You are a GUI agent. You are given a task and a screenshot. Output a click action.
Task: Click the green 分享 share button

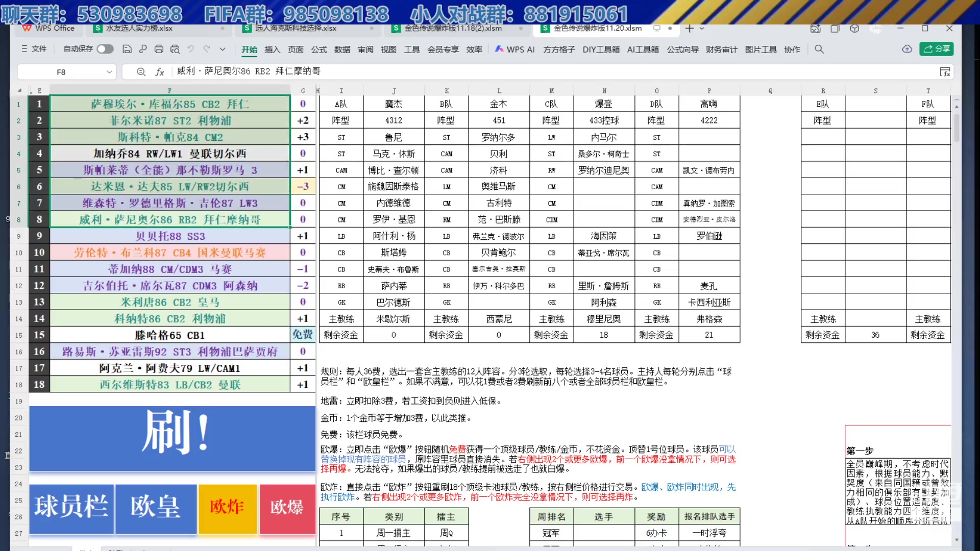point(937,49)
